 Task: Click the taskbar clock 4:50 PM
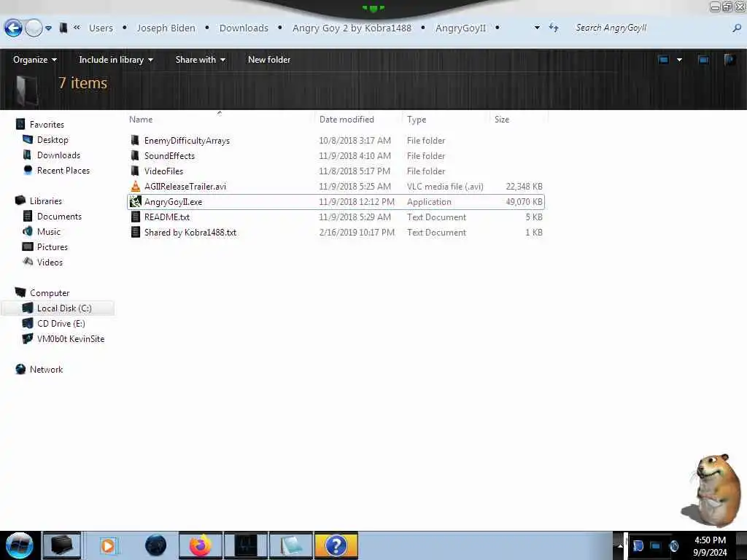click(x=710, y=540)
